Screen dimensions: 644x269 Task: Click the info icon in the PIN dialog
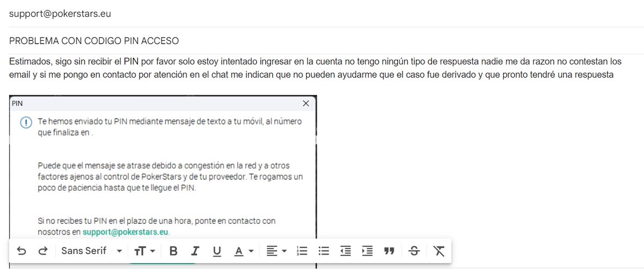(x=26, y=122)
